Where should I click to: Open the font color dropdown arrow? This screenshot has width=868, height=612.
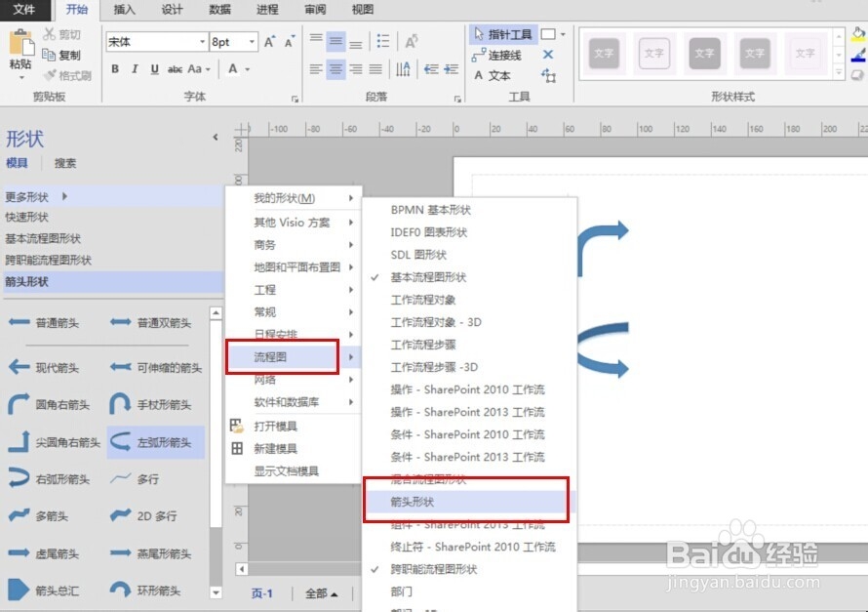(248, 69)
